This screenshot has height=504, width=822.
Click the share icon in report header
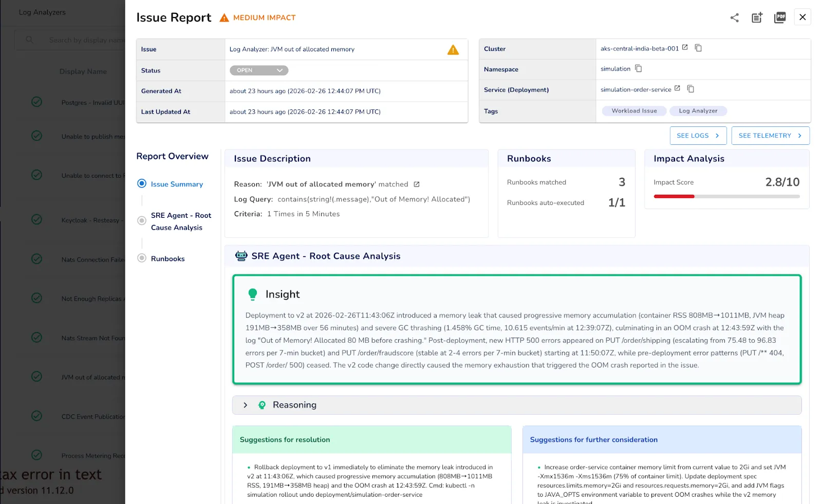point(735,17)
